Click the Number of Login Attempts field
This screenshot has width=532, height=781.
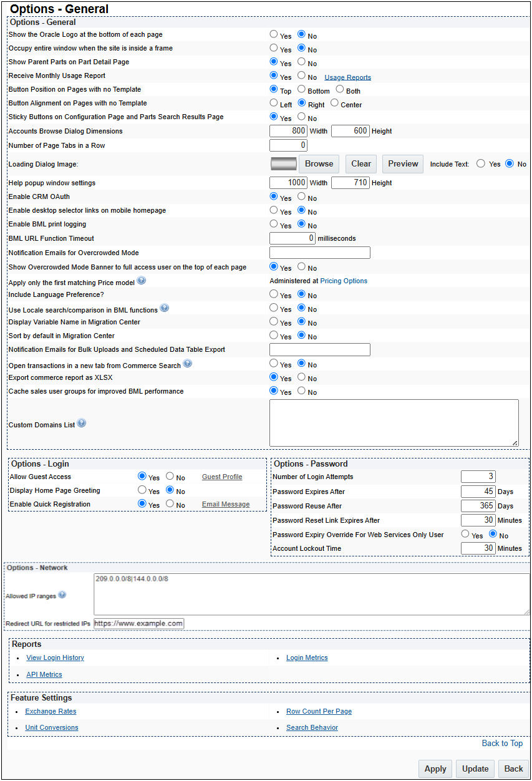click(478, 476)
